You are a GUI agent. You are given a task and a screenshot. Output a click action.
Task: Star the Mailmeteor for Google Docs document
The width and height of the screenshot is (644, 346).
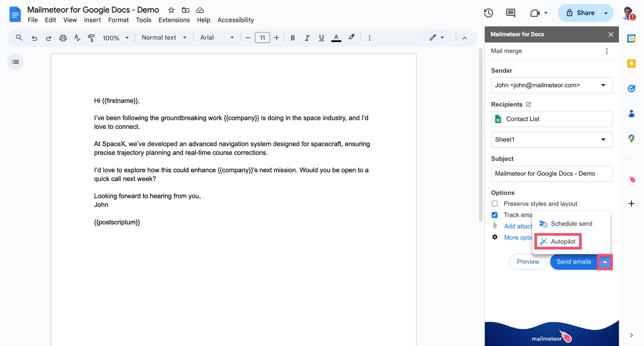tap(171, 10)
